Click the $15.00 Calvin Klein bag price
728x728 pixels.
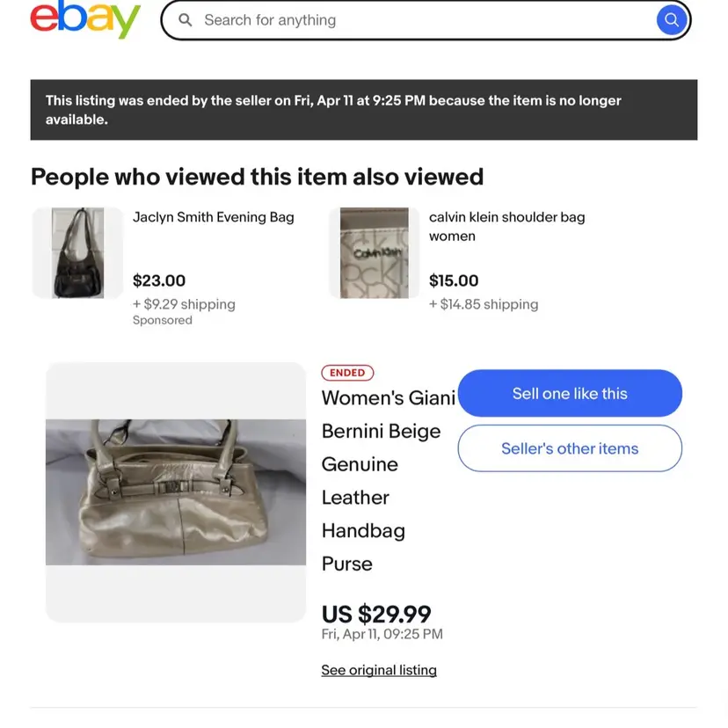coord(454,280)
